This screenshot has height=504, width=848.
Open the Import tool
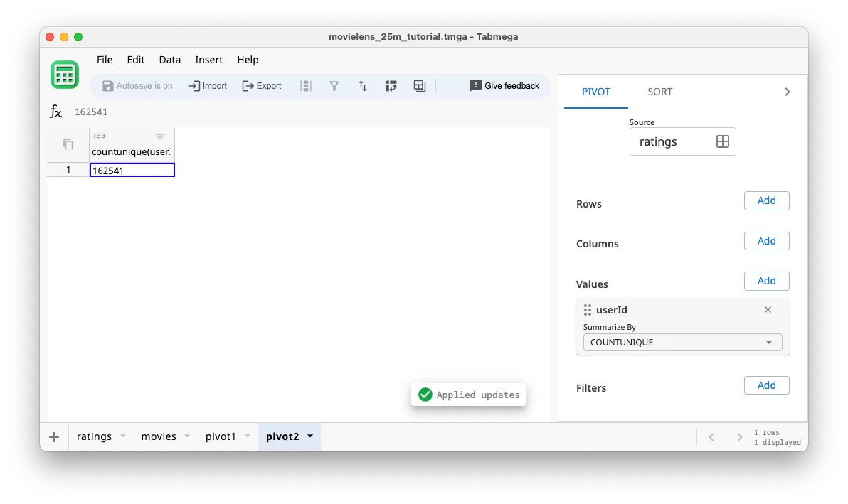tap(207, 85)
